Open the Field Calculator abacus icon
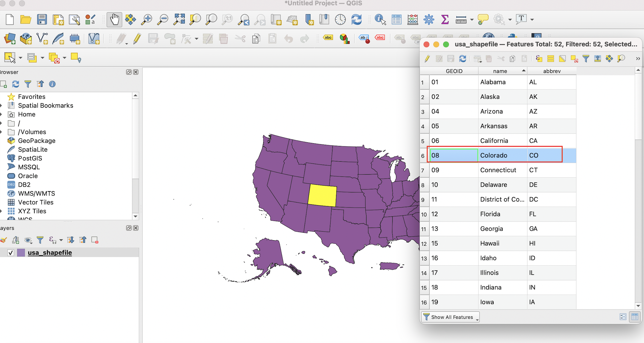The height and width of the screenshot is (343, 644). point(413,20)
